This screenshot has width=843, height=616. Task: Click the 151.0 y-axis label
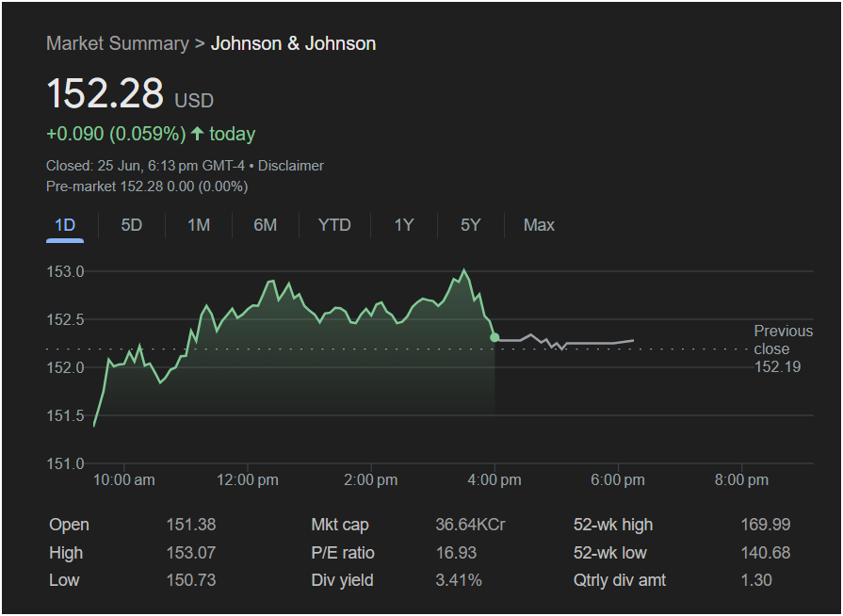click(66, 463)
